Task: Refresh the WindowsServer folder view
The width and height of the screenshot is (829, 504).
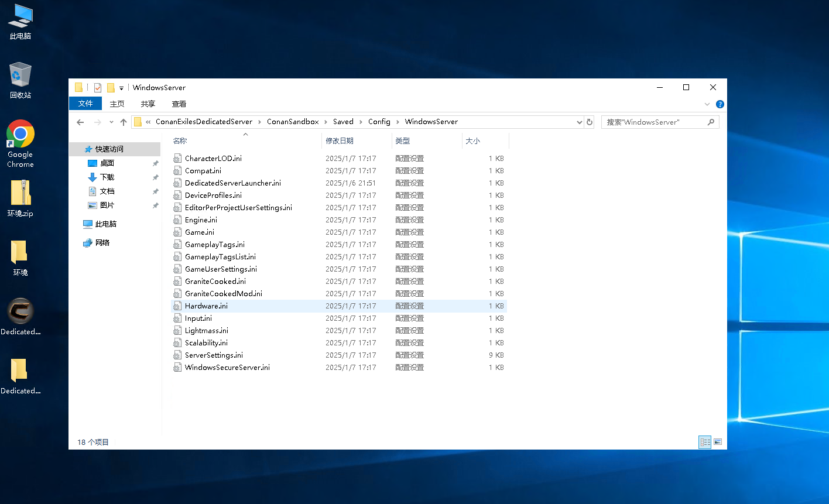Action: coord(589,122)
